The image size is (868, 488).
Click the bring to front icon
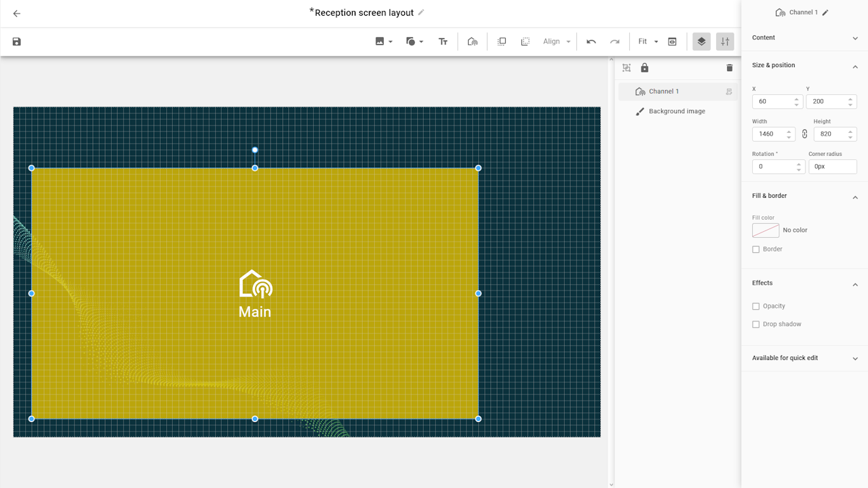coord(502,42)
